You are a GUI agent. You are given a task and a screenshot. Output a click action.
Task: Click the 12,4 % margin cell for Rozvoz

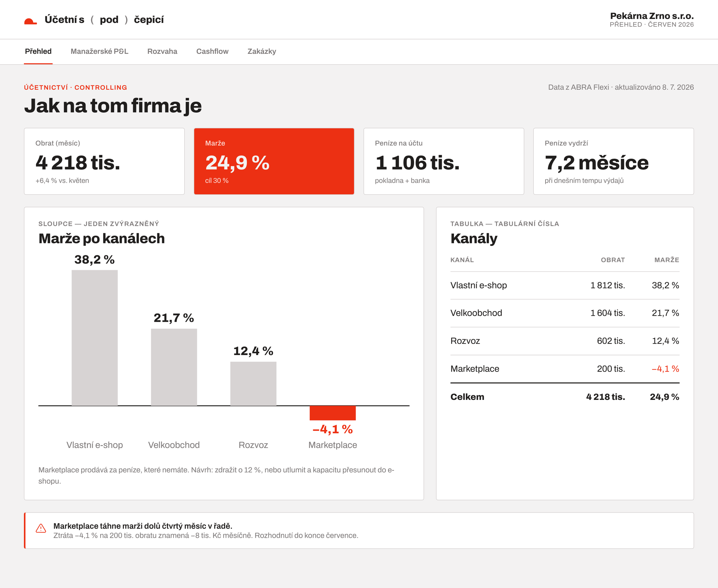click(x=666, y=341)
